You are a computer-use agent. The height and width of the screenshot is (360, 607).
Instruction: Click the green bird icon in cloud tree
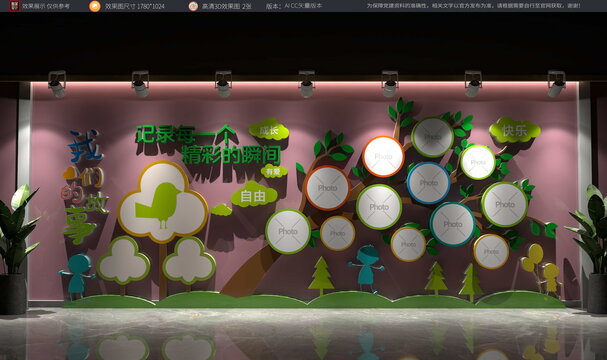point(158,205)
